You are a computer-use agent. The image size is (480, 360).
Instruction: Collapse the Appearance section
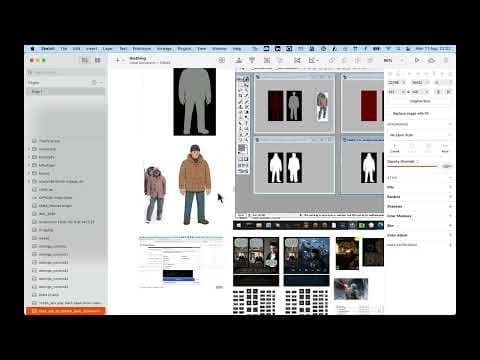450,124
